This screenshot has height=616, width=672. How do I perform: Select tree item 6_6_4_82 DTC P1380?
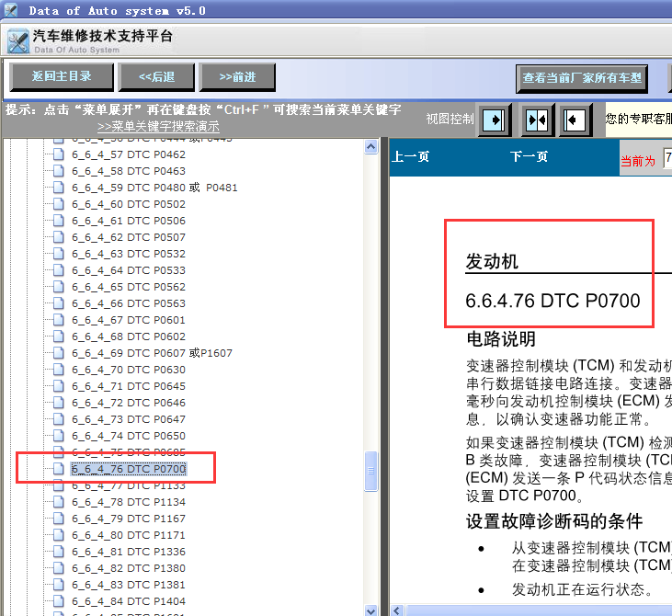129,568
